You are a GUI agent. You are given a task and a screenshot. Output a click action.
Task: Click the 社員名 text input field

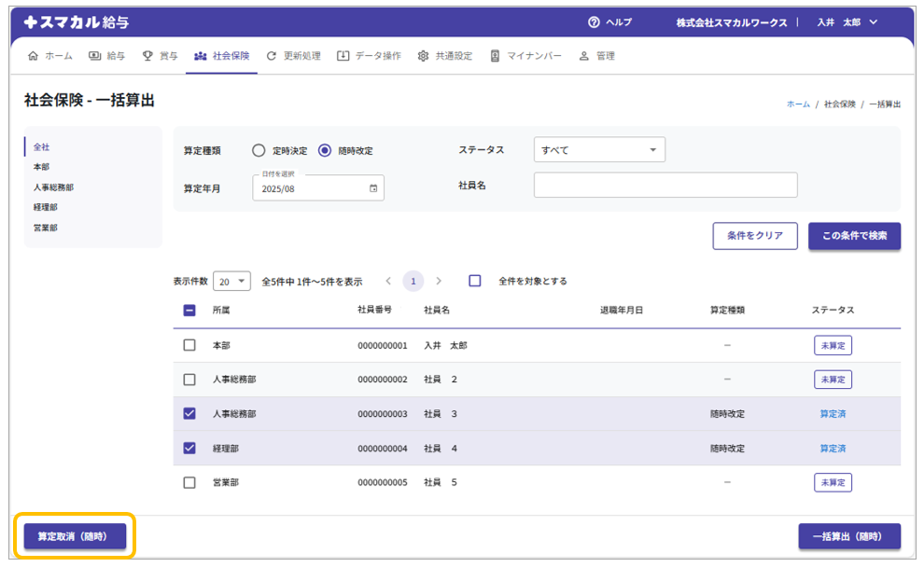(665, 185)
